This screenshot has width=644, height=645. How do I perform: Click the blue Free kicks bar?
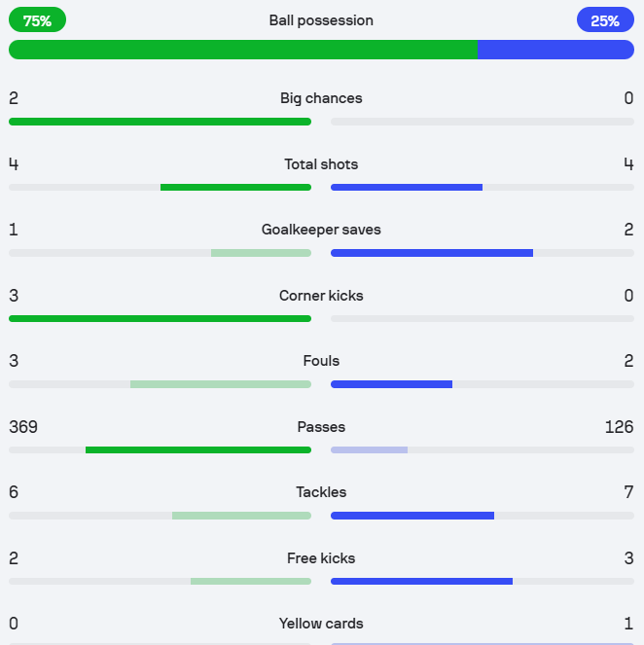421,581
